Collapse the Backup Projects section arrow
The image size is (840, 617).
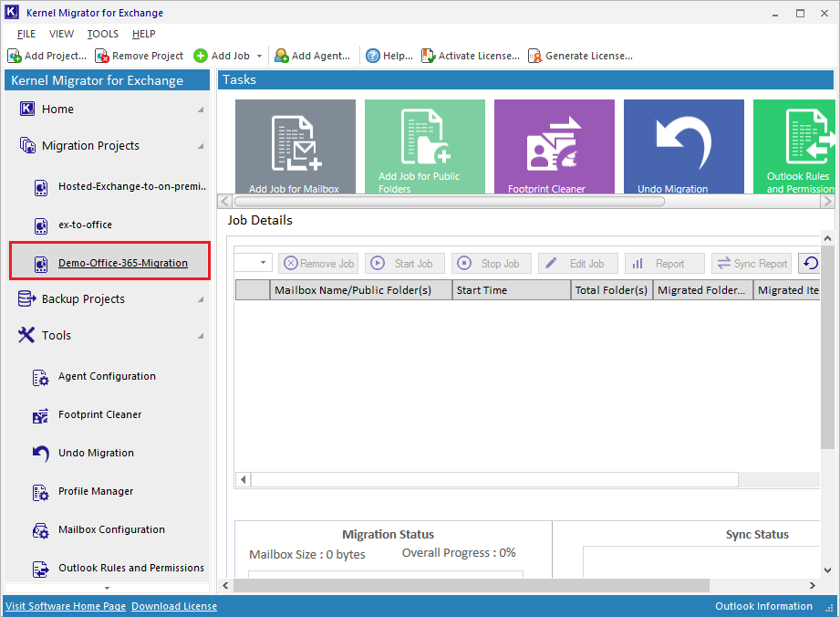pyautogui.click(x=201, y=299)
